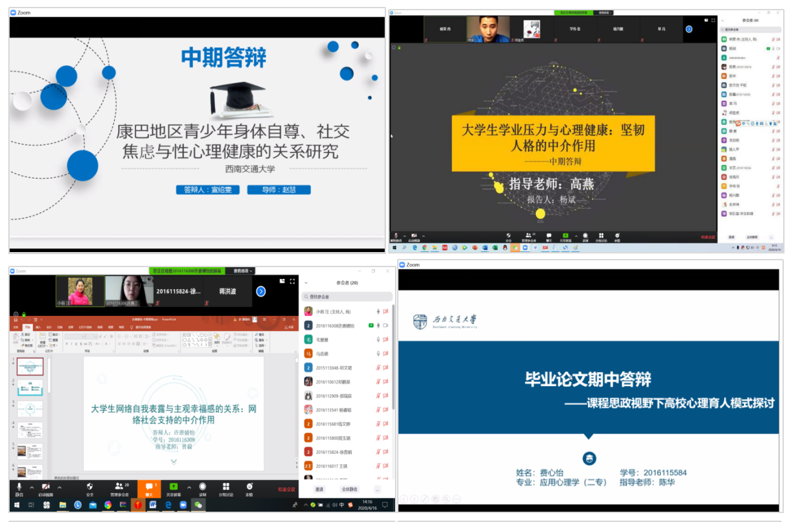Open WeChat from the taskbar showing time 14:16
The height and width of the screenshot is (522, 812).
pyautogui.click(x=198, y=505)
